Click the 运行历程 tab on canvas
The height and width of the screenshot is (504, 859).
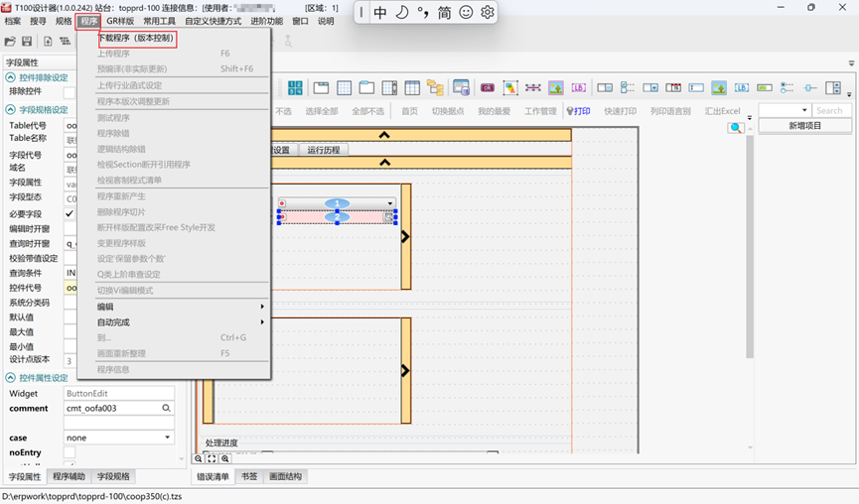tap(323, 150)
